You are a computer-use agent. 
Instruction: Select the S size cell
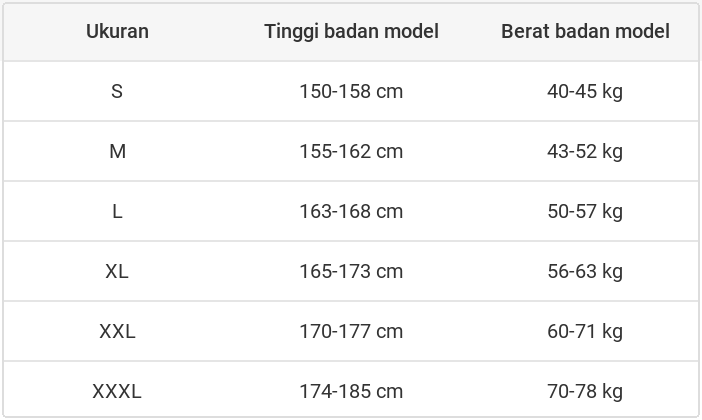coord(117,91)
